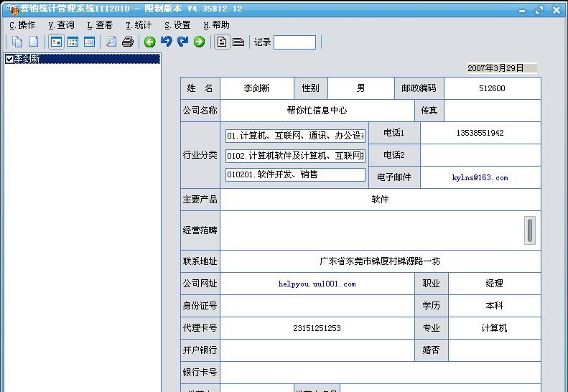Go to previous record green arrow

click(x=149, y=42)
